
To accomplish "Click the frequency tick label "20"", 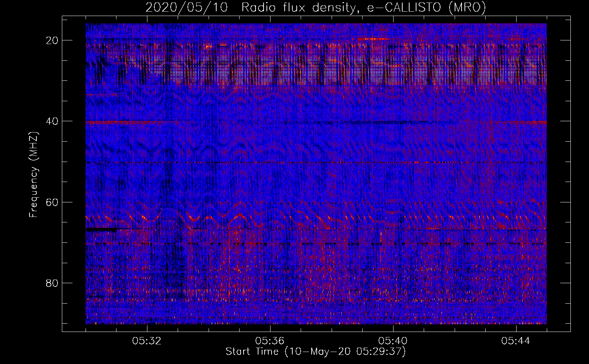I will click(x=52, y=40).
